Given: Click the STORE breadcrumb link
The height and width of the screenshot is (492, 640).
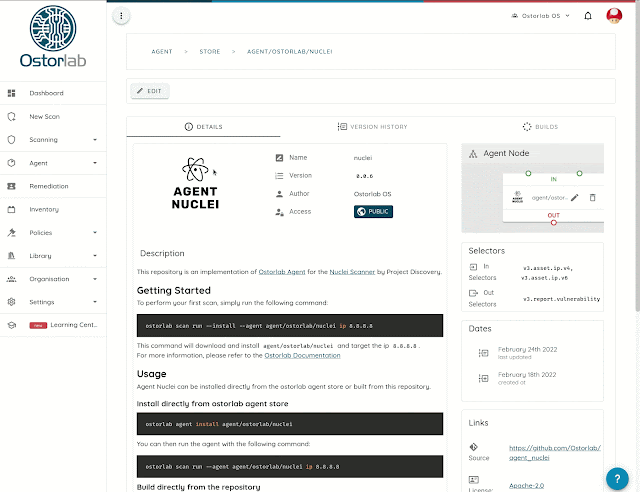Looking at the screenshot, I should coord(209,51).
